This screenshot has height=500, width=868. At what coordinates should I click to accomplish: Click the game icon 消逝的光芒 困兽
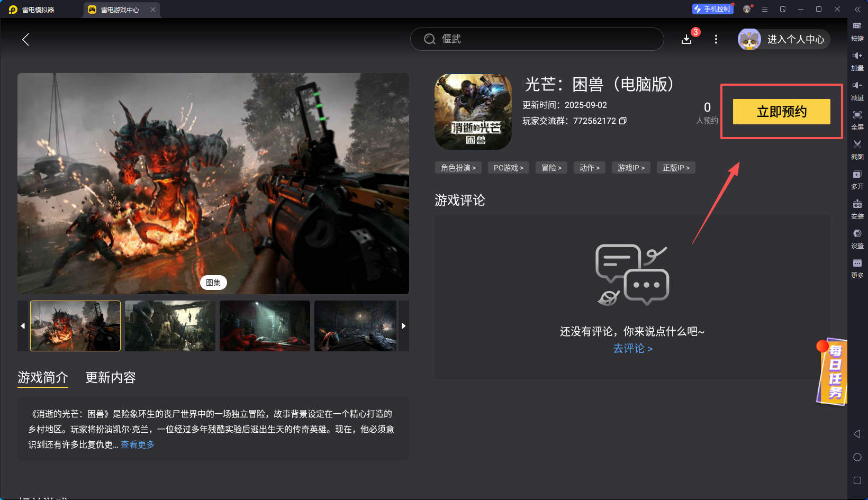(473, 112)
